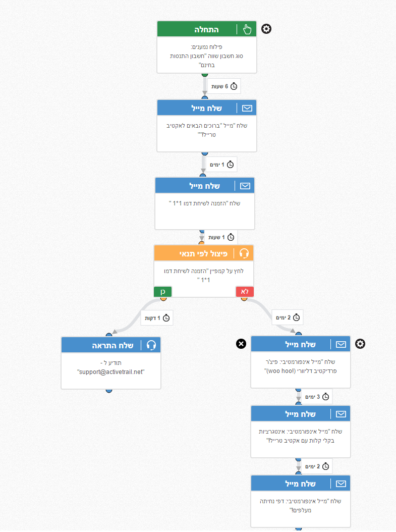Select the orange פיצול לפי תנאי header

pos(197,253)
